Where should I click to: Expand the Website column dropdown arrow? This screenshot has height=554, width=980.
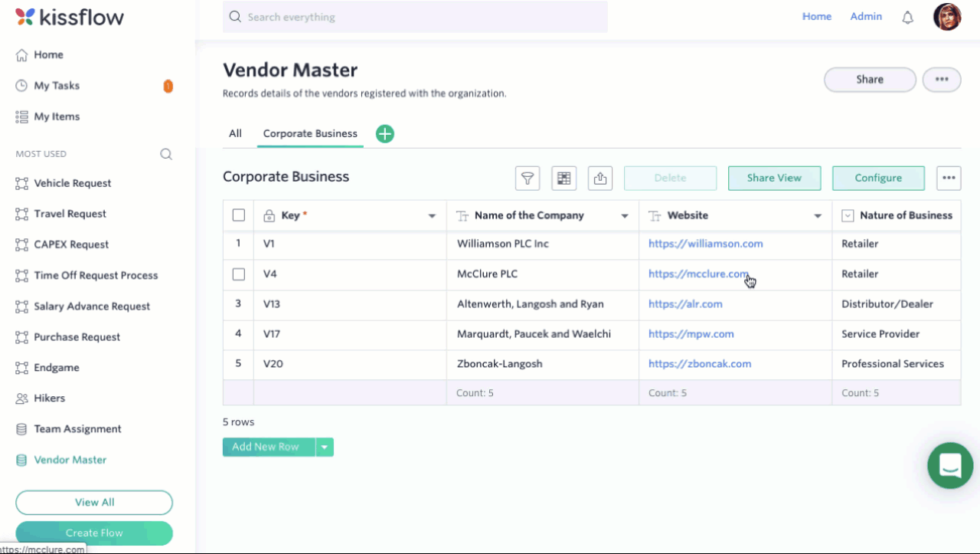[818, 216]
